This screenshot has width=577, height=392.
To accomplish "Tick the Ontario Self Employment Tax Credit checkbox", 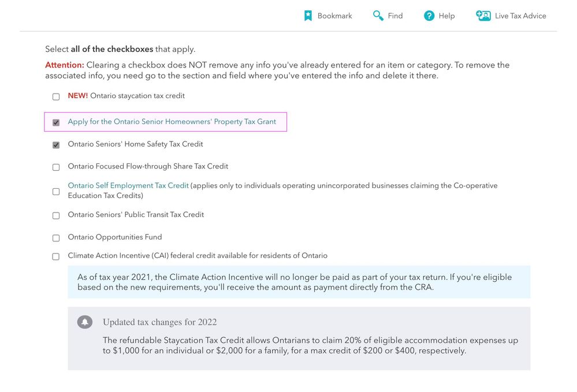I will 56,191.
